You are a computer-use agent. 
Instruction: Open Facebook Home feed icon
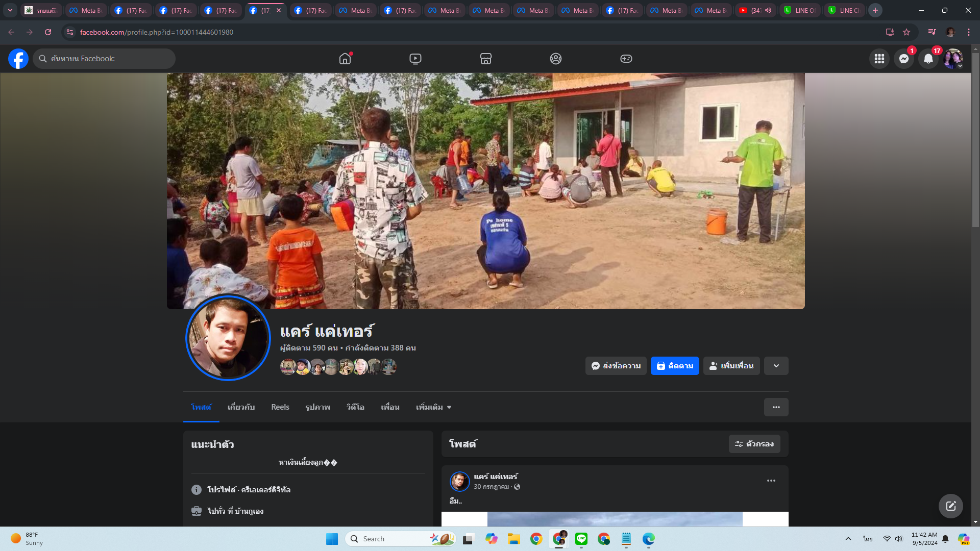click(x=345, y=59)
